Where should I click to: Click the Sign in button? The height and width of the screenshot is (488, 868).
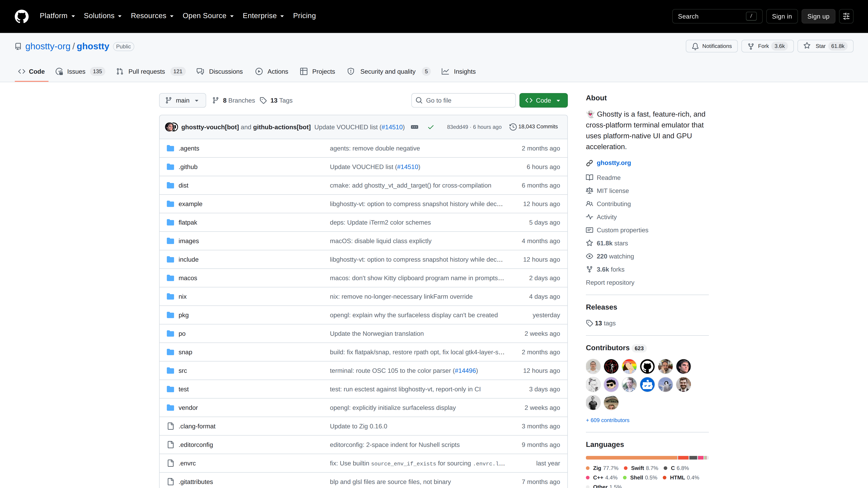point(782,16)
